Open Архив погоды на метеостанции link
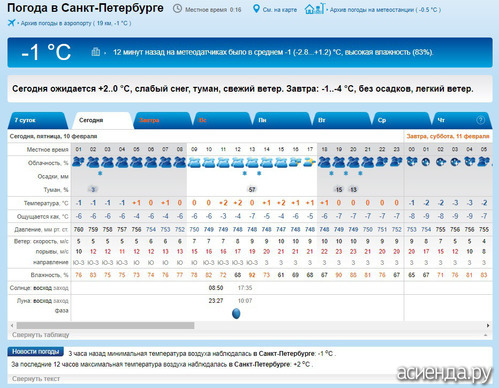The image size is (499, 388). tap(385, 10)
